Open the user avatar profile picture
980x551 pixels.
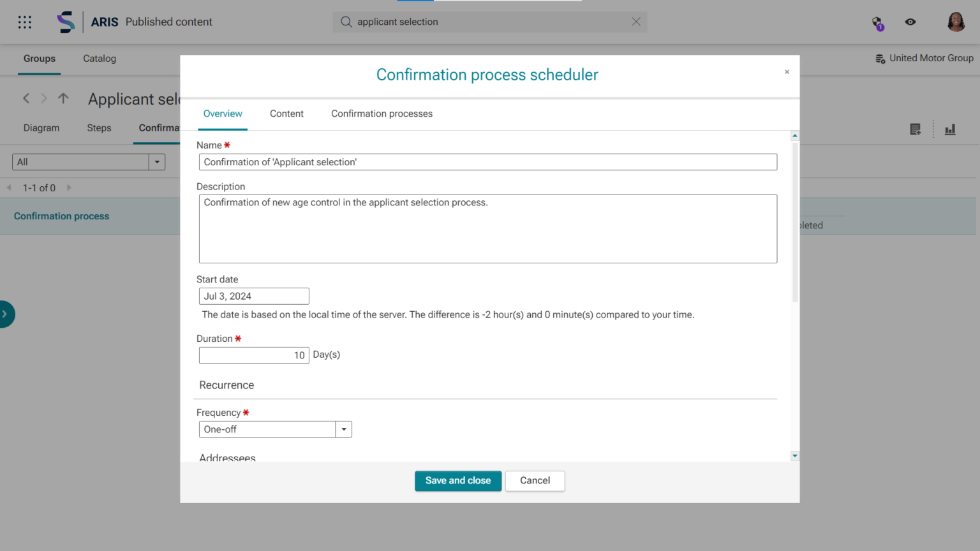click(x=956, y=22)
